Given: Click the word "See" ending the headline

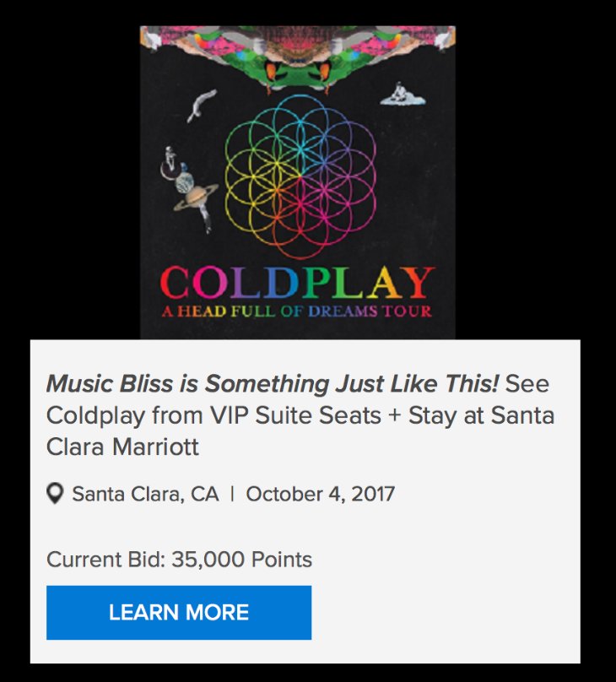Looking at the screenshot, I should (x=527, y=385).
